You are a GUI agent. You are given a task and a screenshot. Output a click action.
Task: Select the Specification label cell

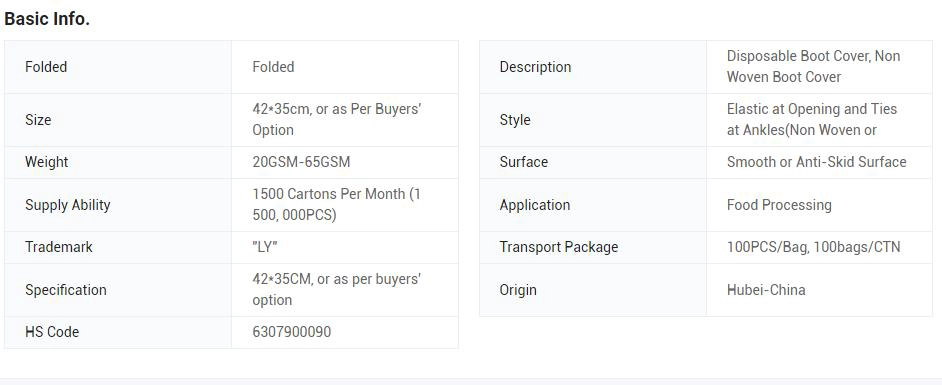[x=118, y=290]
